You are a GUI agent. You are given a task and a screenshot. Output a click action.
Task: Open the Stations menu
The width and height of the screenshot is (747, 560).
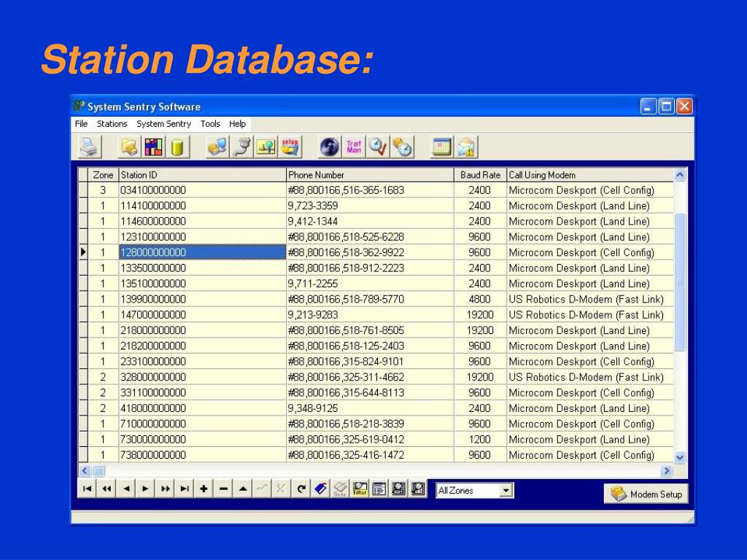click(x=112, y=124)
